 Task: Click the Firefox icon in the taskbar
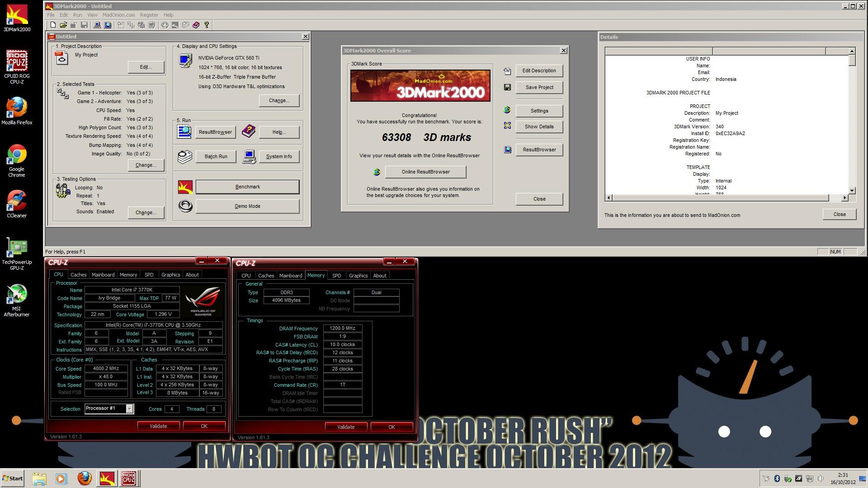(85, 478)
